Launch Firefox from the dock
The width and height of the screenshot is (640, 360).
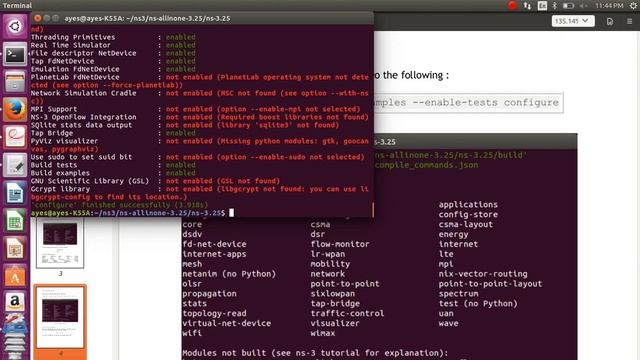(x=15, y=109)
